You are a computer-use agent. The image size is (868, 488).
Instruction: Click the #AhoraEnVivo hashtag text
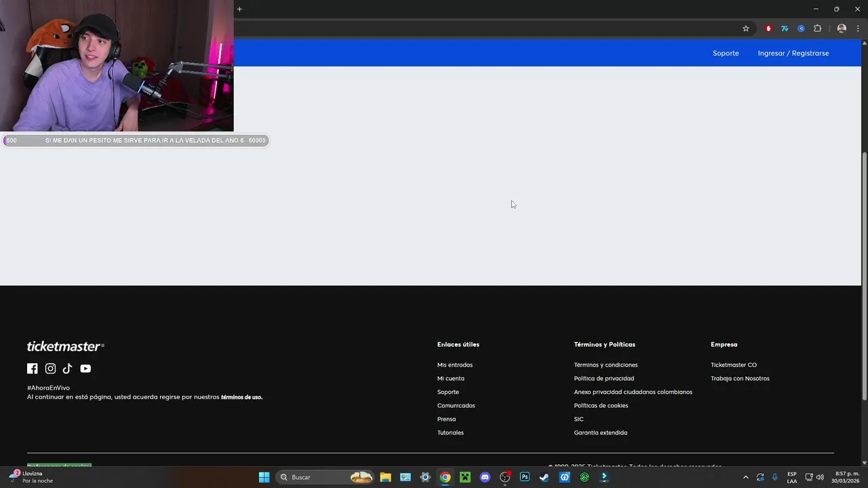coord(48,388)
